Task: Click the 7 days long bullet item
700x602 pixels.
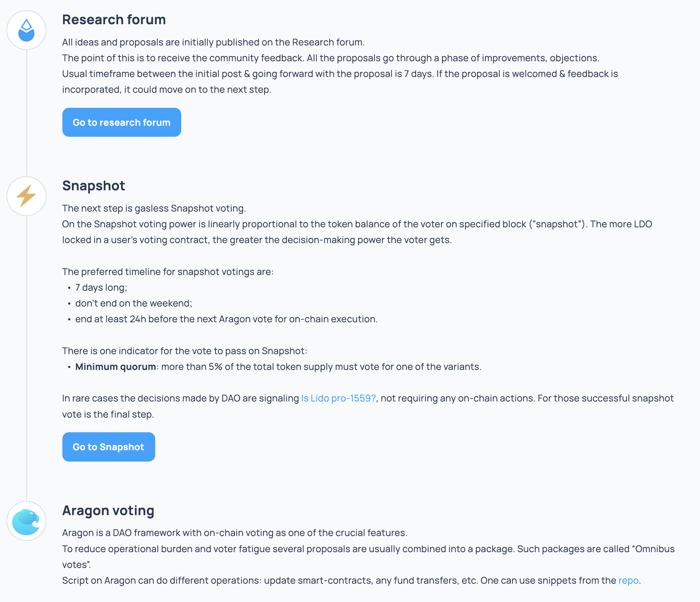Action: point(101,287)
